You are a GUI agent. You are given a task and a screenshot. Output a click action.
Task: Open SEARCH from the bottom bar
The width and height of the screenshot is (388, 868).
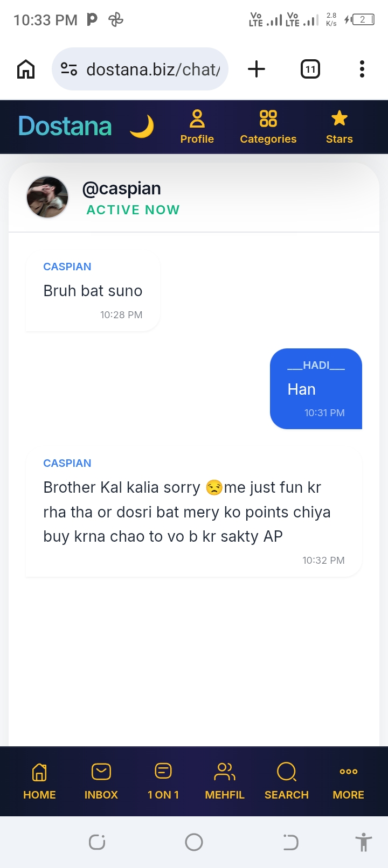coord(287,781)
